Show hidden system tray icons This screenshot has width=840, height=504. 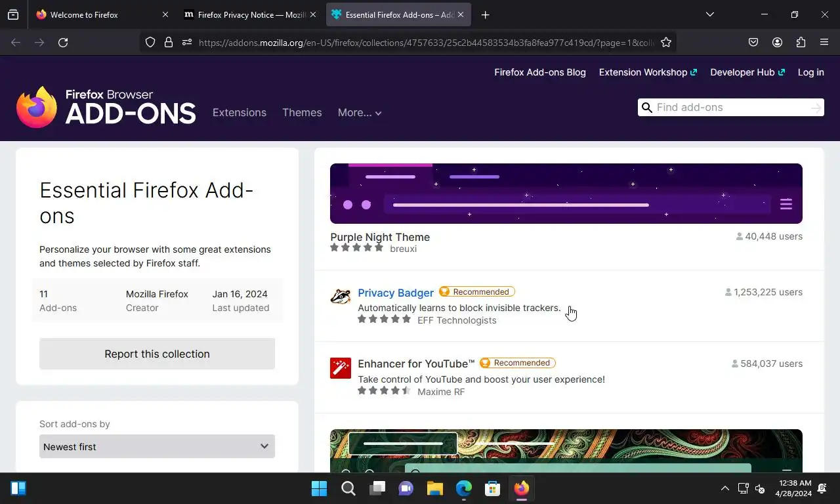pos(724,488)
